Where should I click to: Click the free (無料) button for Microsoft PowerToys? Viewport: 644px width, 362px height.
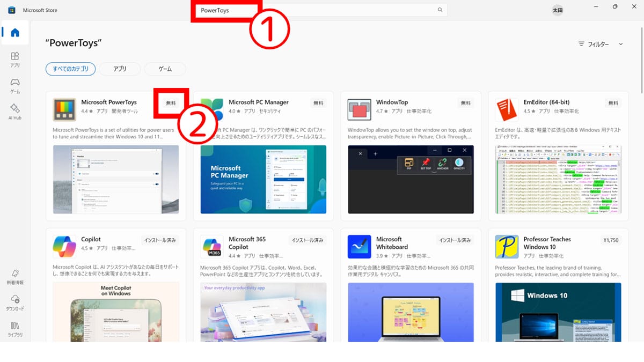click(171, 102)
